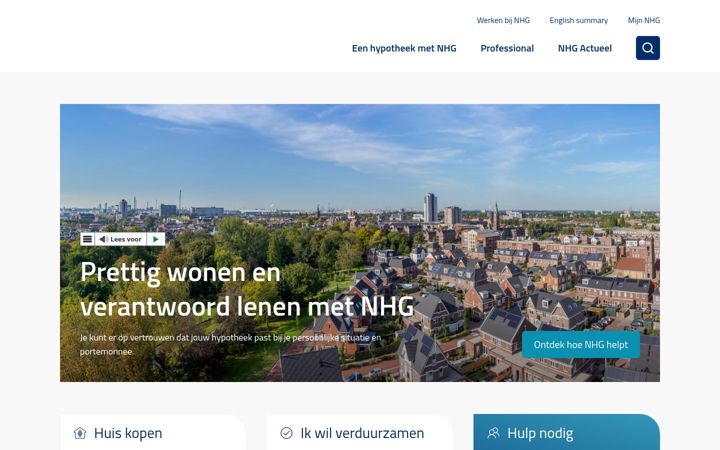Image resolution: width=720 pixels, height=450 pixels.
Task: Click the checkmark icon beside Ik wil verduurzamen
Action: coord(287,433)
